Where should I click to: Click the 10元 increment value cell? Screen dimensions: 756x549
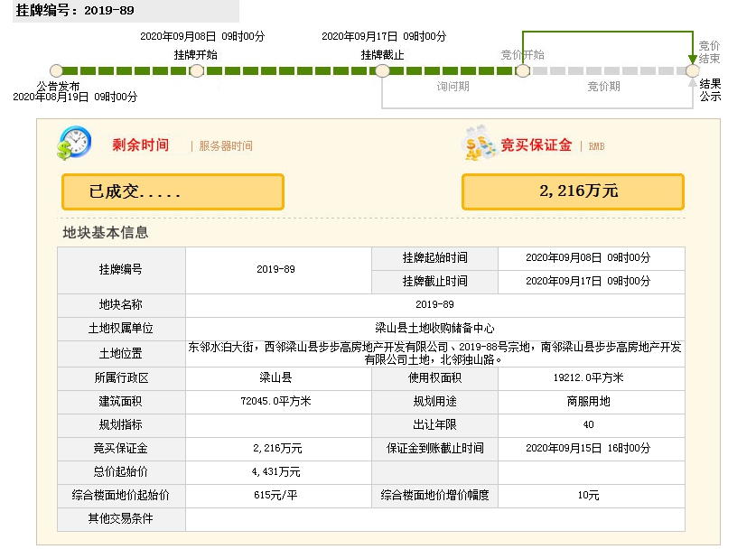[x=591, y=496]
